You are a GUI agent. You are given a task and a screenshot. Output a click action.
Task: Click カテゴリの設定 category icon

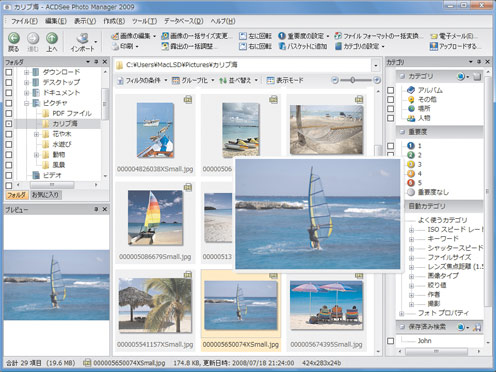coord(338,46)
